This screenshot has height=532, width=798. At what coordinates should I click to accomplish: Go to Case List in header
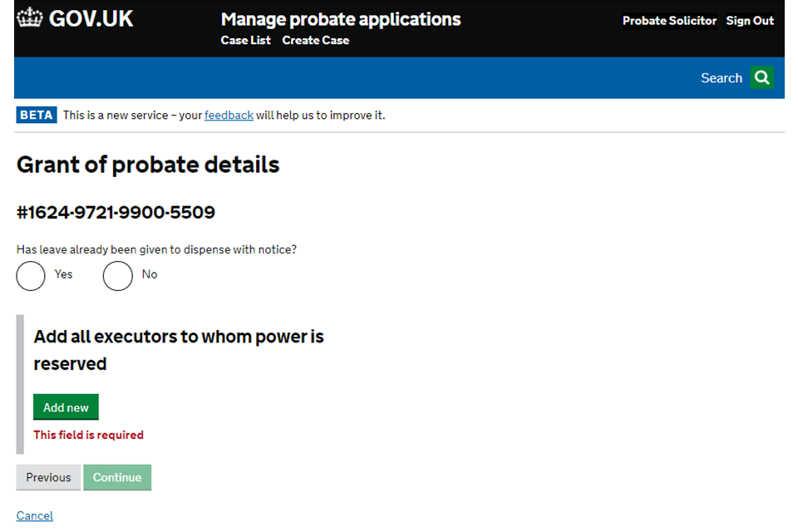click(245, 40)
